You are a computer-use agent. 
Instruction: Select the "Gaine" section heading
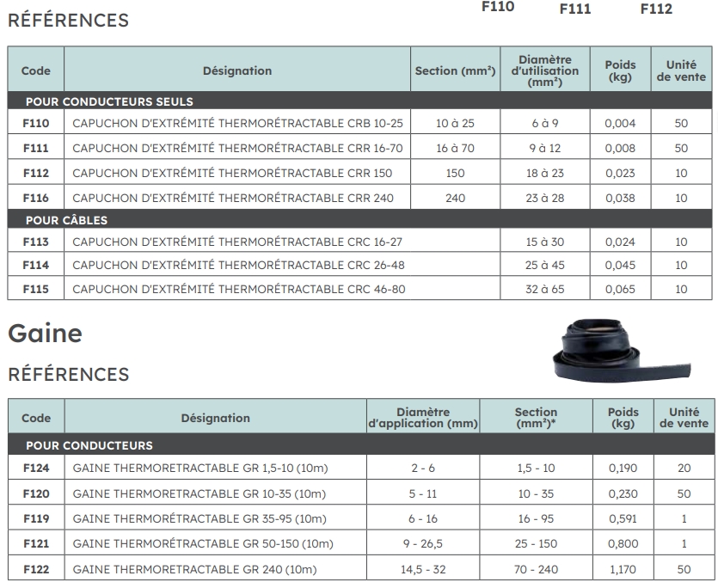(x=45, y=334)
